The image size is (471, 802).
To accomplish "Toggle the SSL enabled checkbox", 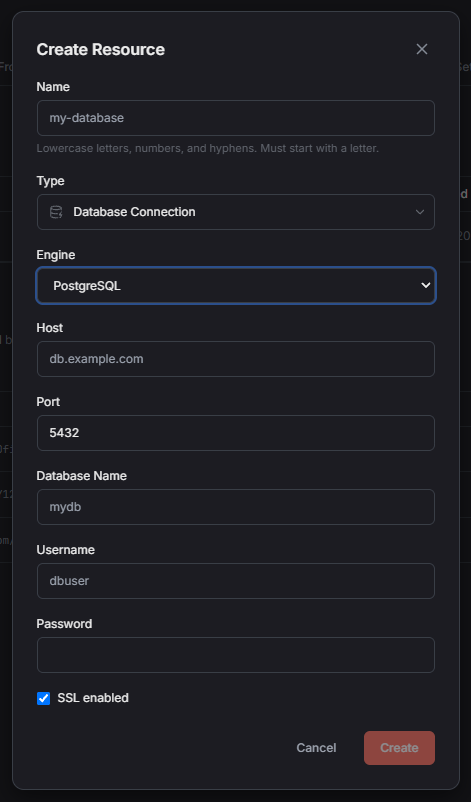I will tap(43, 698).
